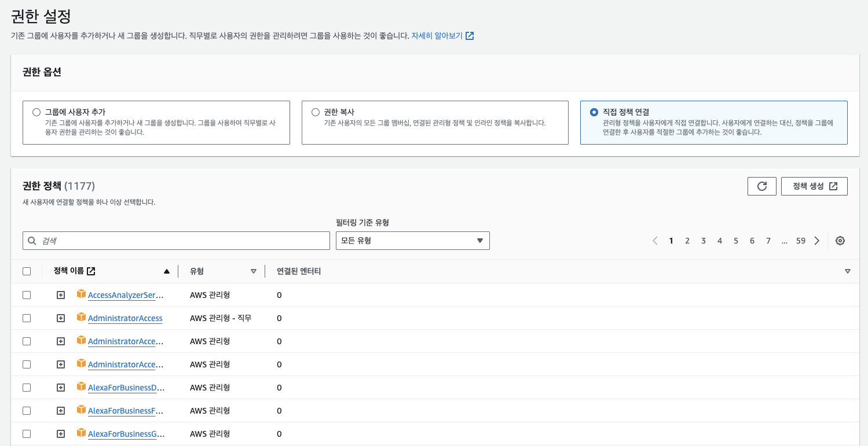The height and width of the screenshot is (446, 868).
Task: Click orange policy icon for AlexaForBusinessF…
Action: point(81,410)
